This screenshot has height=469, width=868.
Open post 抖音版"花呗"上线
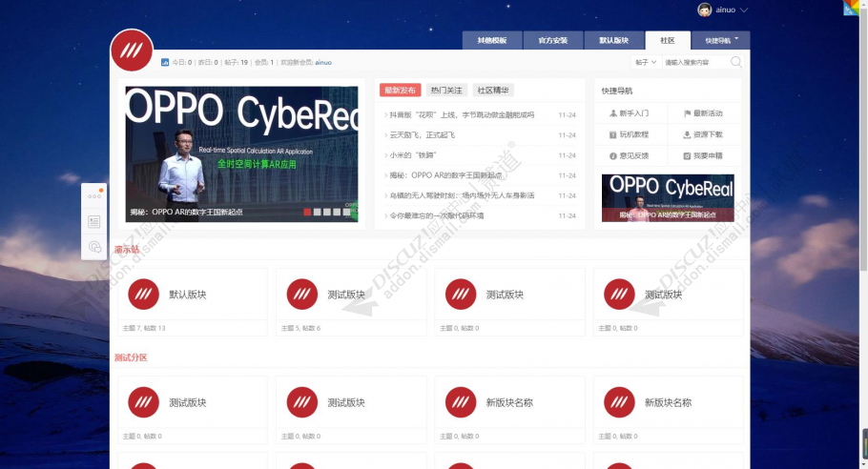tap(463, 115)
